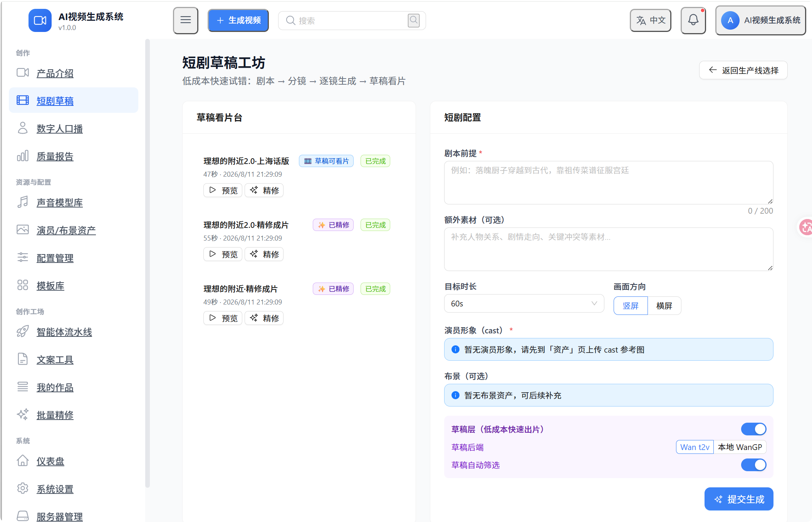Click the camera logo of AI视频生成系统
The height and width of the screenshot is (522, 812).
[x=40, y=20]
